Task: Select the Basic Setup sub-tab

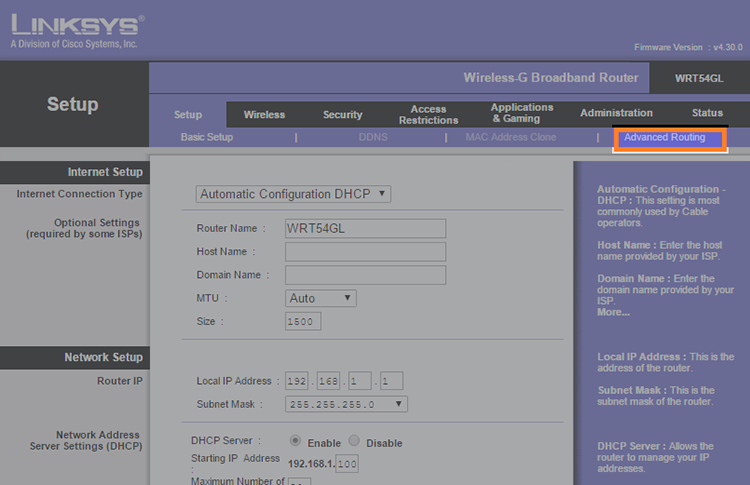Action: coord(207,137)
